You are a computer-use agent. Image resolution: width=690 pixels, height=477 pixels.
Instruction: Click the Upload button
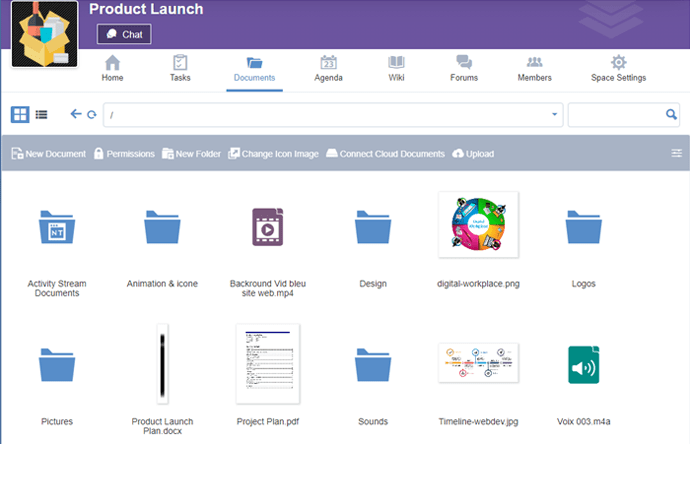tap(473, 154)
